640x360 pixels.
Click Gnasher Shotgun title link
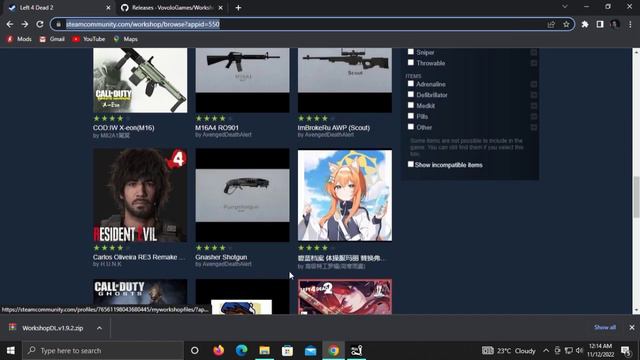click(x=221, y=257)
